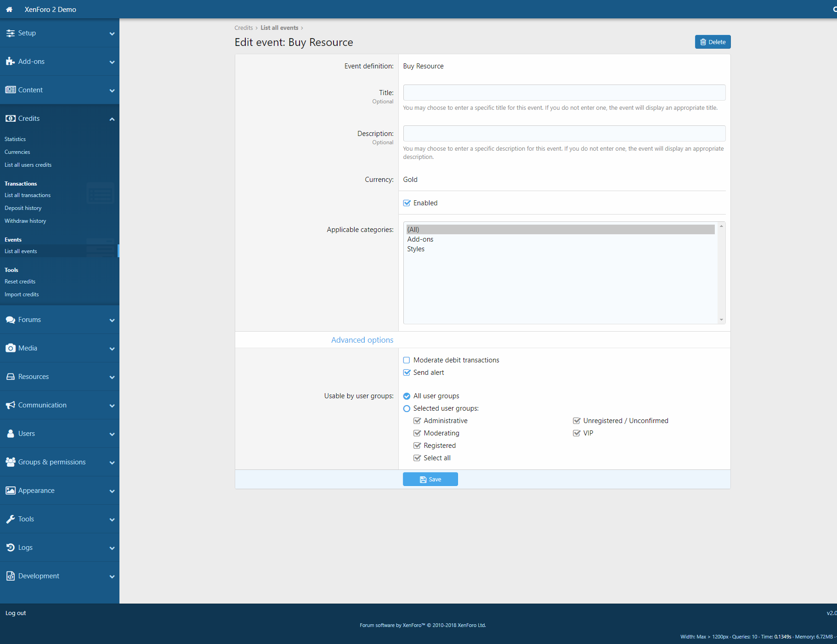Screen dimensions: 837x644
Task: Click the Media camera icon
Action: pyautogui.click(x=10, y=348)
